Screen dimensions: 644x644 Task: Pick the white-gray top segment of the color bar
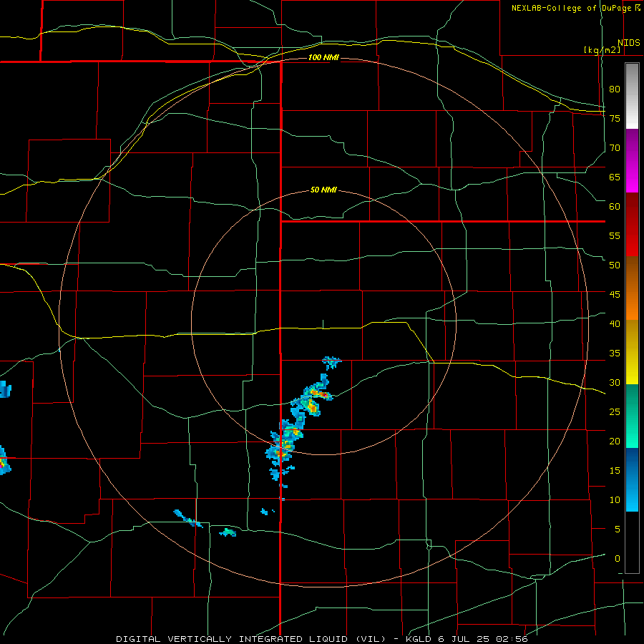632,96
